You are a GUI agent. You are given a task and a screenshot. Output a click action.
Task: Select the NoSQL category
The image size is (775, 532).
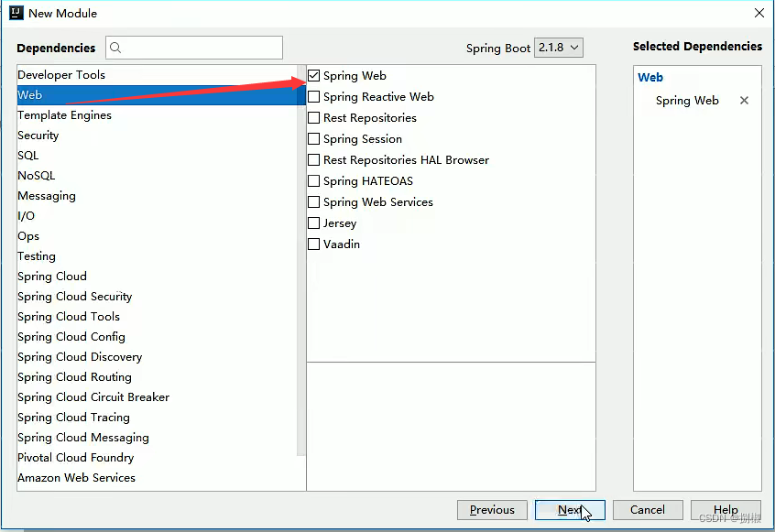click(158, 176)
